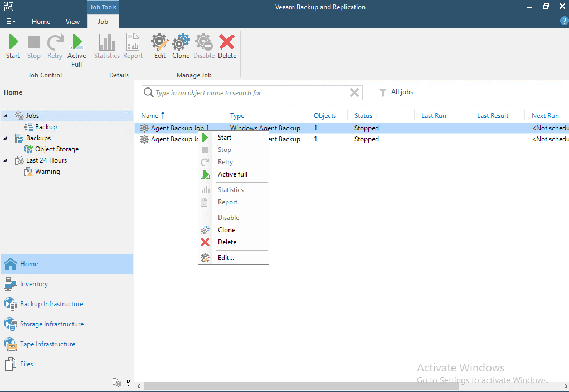
Task: Select Last 24 Hours tree item
Action: click(41, 160)
